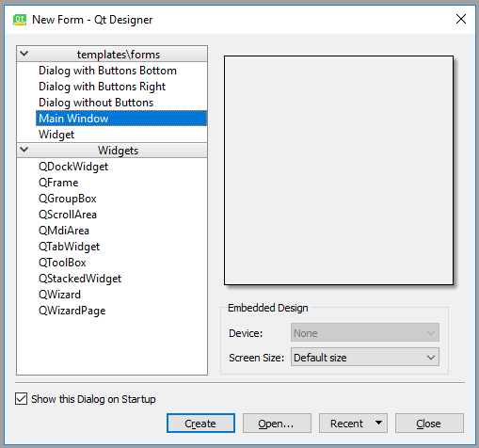Open the Device dropdown
This screenshot has height=448, width=479.
[365, 332]
